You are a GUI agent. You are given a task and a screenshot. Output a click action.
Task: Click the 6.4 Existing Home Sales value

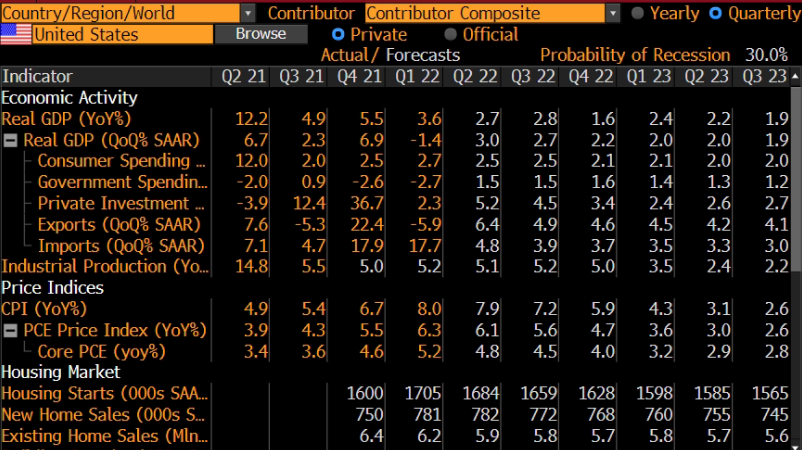click(371, 436)
